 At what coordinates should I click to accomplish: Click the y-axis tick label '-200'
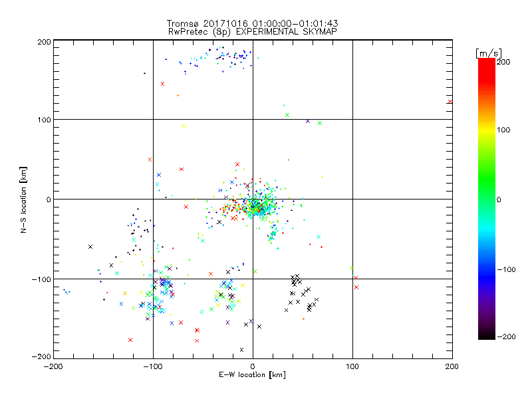[x=41, y=356]
